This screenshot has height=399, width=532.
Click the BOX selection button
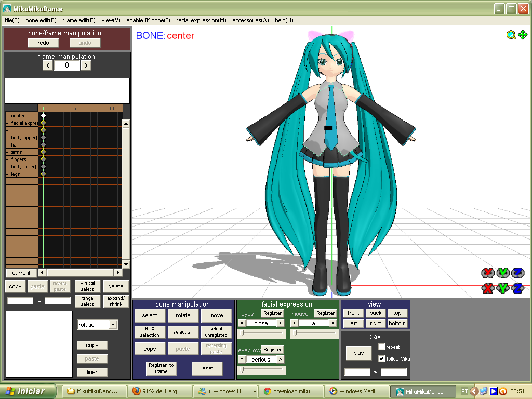click(150, 332)
